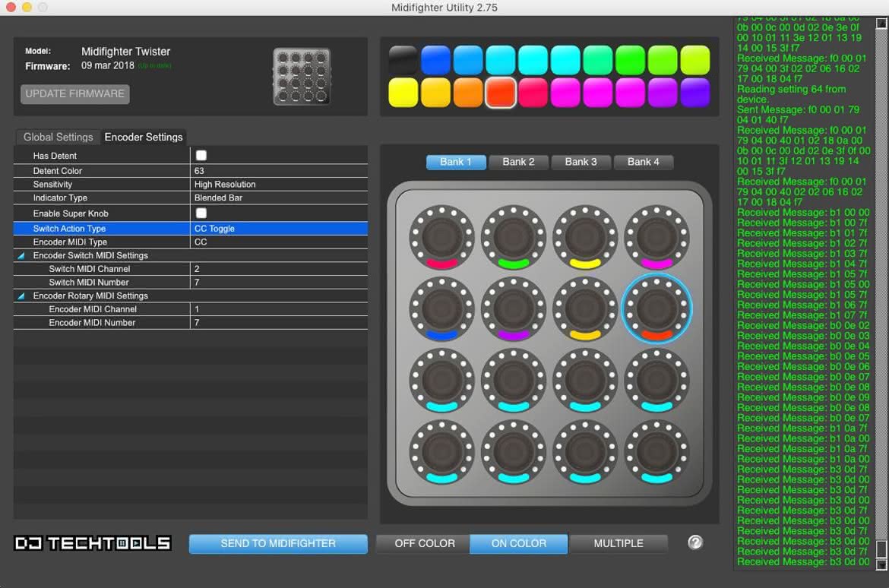The height and width of the screenshot is (588, 889).
Task: Select Bank 3
Action: point(581,162)
